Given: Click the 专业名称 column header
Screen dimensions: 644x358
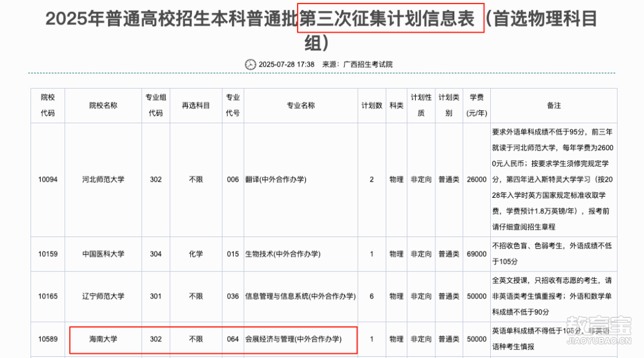Looking at the screenshot, I should coord(301,105).
